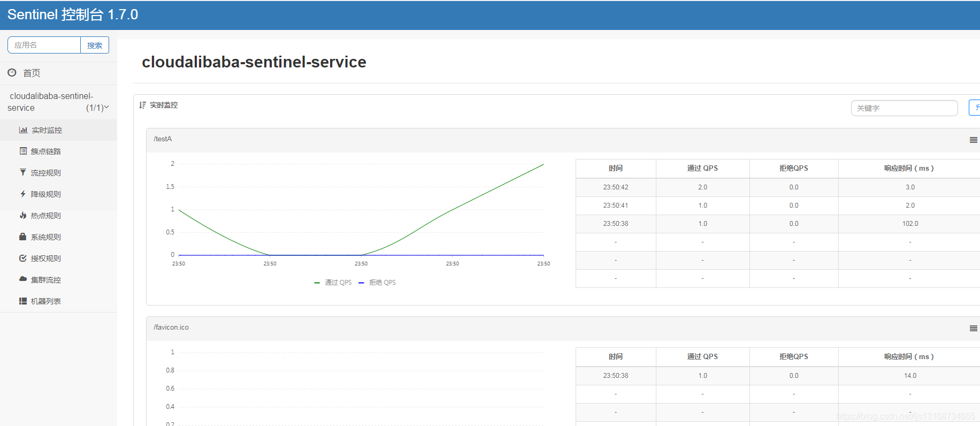This screenshot has height=426, width=980.
Task: Click the cloudalibaba-sentinel-service page heading
Action: click(x=254, y=62)
